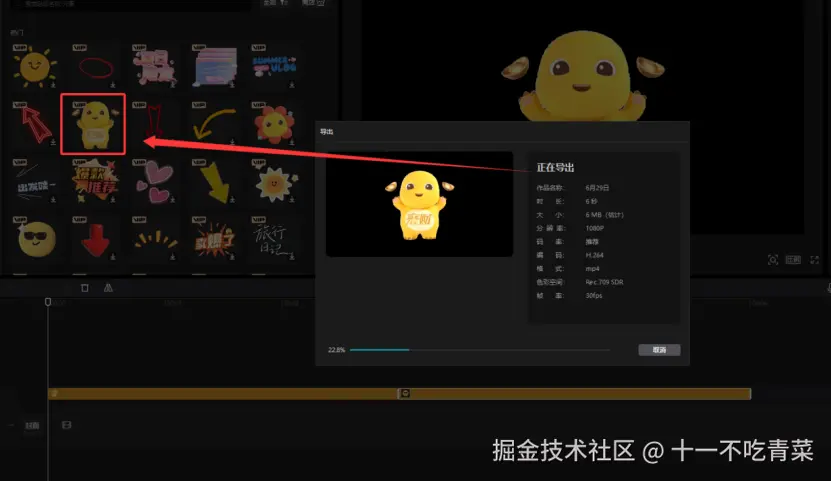Click the yellow mascot sticker in the sticker grid
Viewport: 831px width, 481px height.
(93, 124)
